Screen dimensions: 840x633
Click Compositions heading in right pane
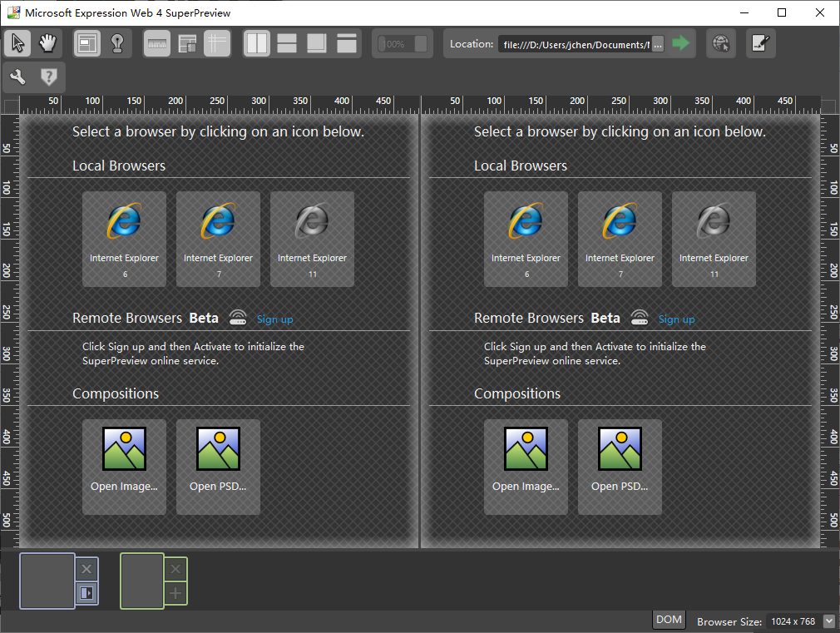coord(517,394)
